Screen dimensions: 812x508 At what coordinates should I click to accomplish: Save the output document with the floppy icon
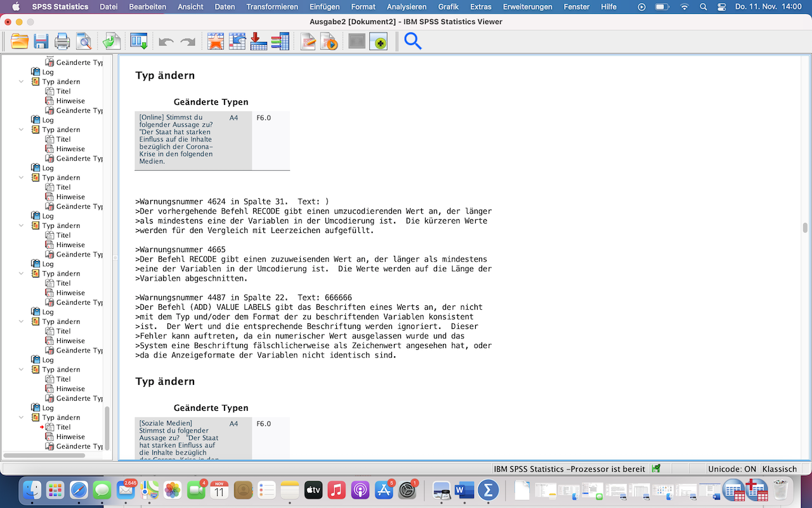click(x=41, y=42)
